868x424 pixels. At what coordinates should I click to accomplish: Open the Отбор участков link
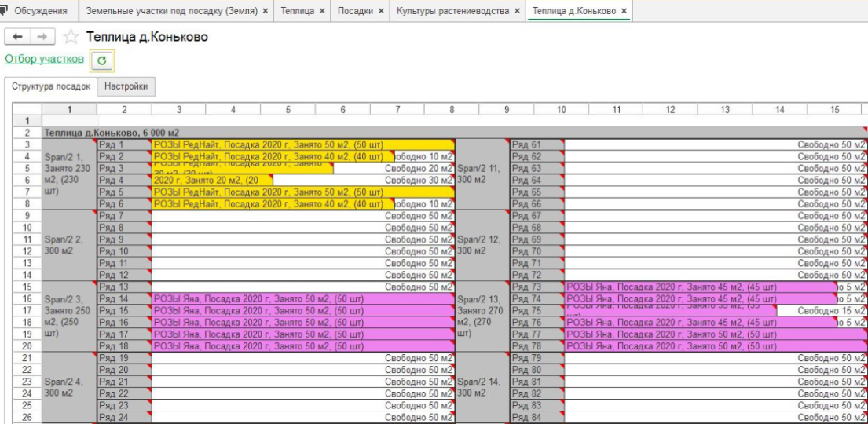[x=44, y=59]
